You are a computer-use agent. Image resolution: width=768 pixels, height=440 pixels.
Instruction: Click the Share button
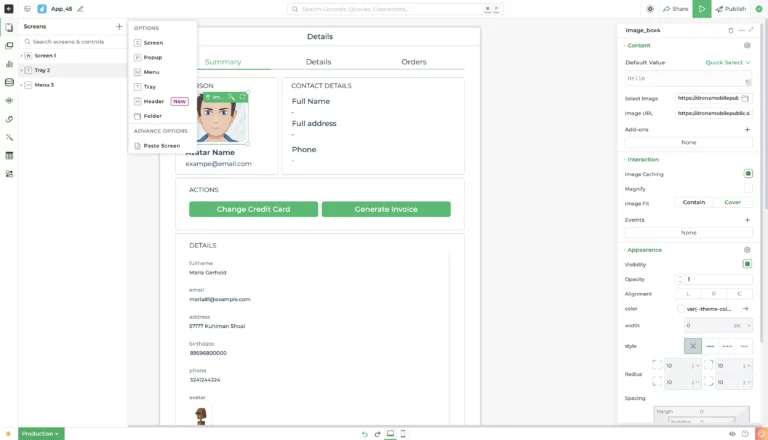point(675,9)
